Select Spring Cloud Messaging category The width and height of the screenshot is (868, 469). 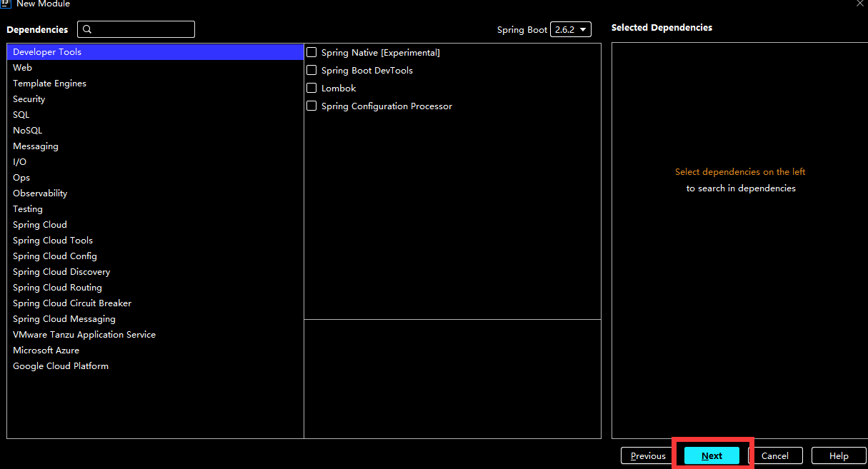[x=155, y=319]
